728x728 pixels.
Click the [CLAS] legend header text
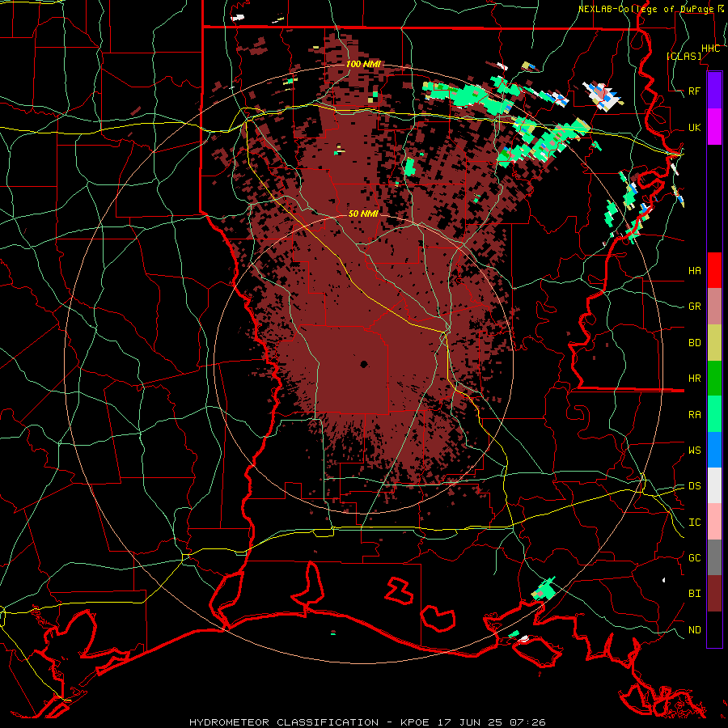(x=684, y=56)
